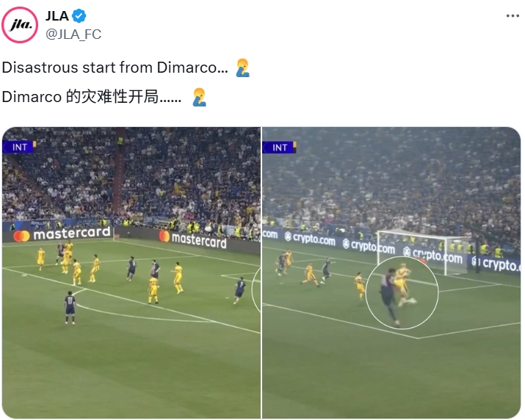Image resolution: width=525 pixels, height=420 pixels.
Task: Open the JLA profile avatar
Action: [20, 25]
